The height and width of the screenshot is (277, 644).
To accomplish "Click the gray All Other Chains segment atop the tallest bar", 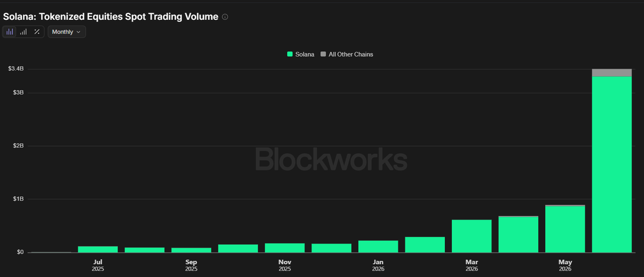I will (612, 73).
